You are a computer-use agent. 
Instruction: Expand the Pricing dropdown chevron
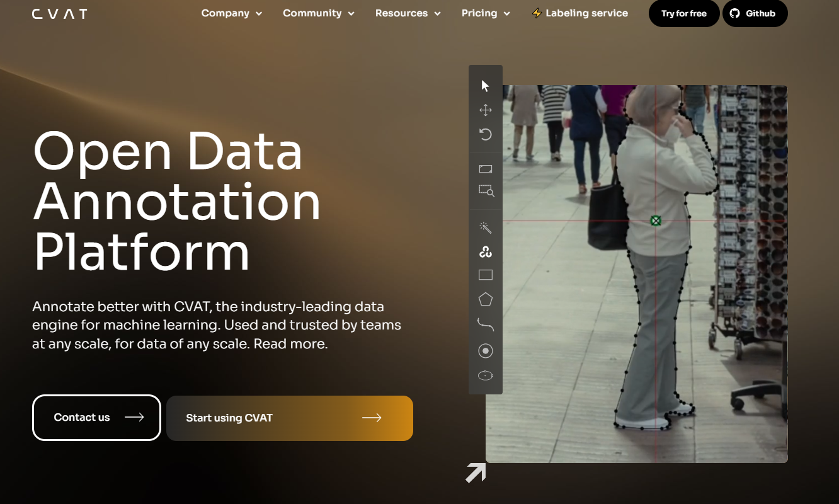pyautogui.click(x=507, y=14)
